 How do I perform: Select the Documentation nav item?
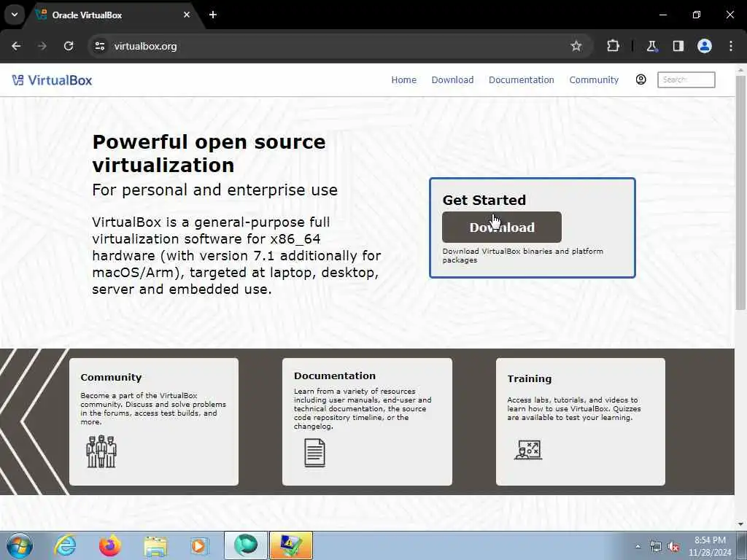coord(521,80)
